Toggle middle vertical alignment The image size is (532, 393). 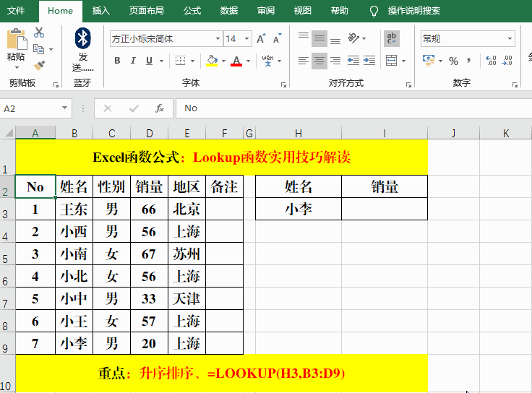point(319,39)
